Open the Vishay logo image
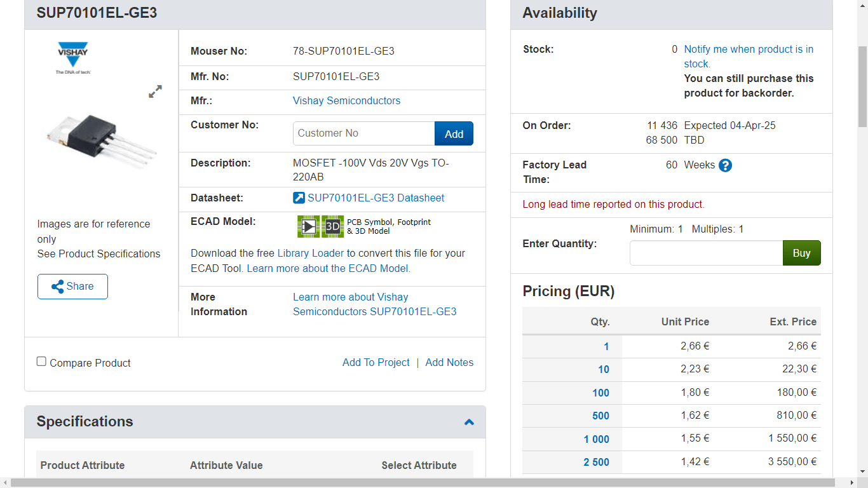 click(73, 58)
